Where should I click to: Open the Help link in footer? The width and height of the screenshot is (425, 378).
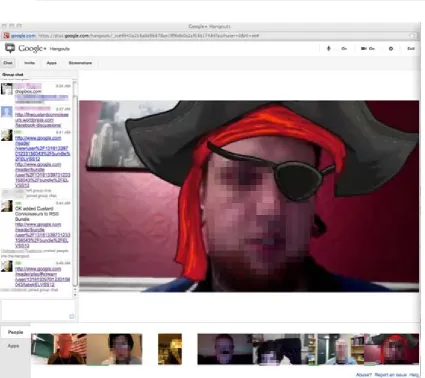(x=414, y=375)
